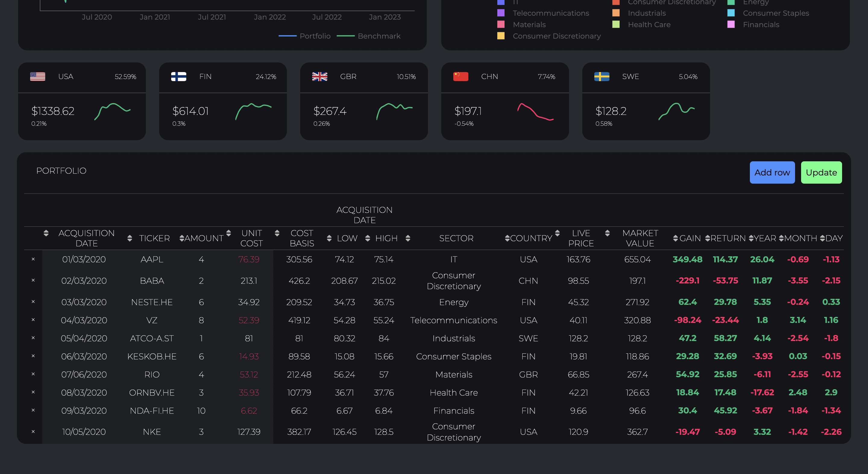This screenshot has width=868, height=474.
Task: Remove the KESKOB.HE row
Action: [x=33, y=356]
